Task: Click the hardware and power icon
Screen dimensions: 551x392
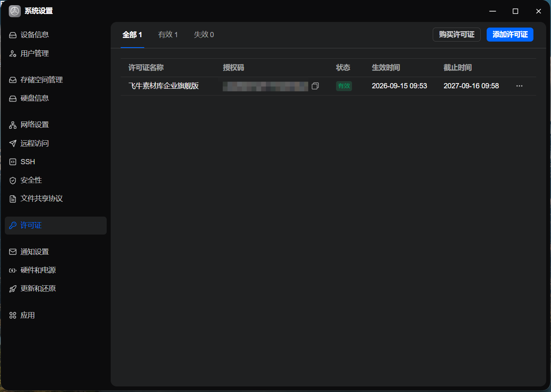Action: [13, 271]
